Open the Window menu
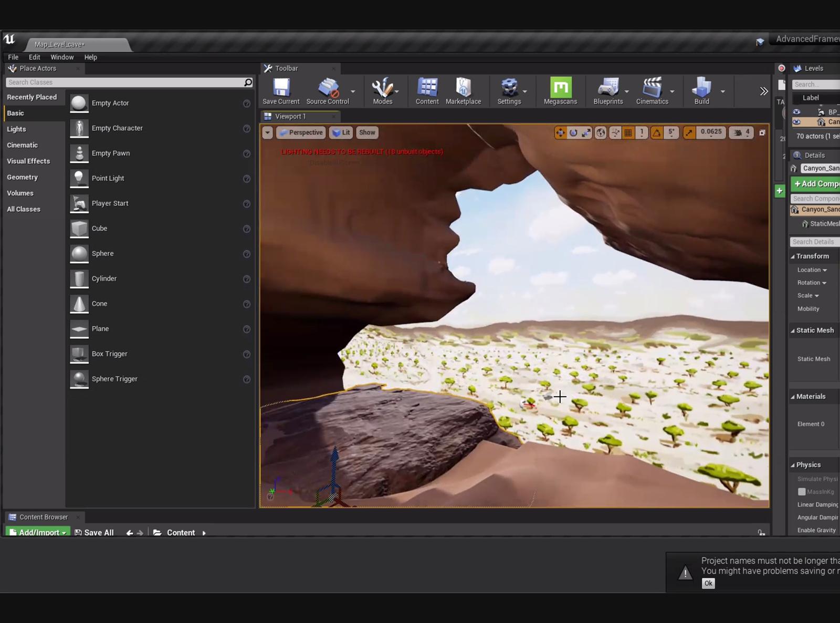The image size is (840, 623). [62, 57]
